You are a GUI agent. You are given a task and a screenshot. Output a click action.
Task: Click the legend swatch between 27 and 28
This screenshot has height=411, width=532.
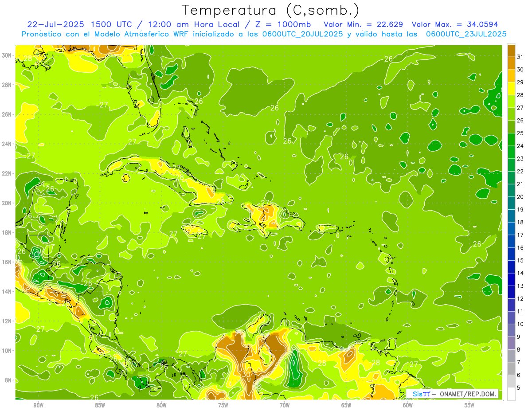511,101
